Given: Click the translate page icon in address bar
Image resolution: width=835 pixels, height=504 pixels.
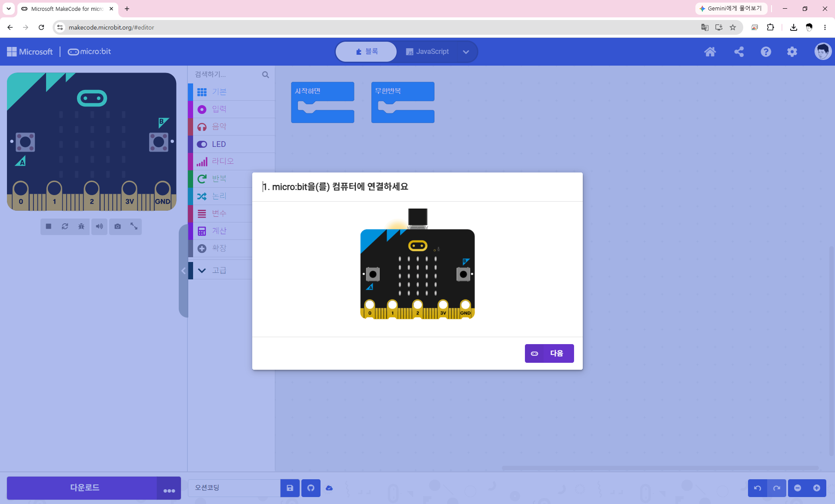Looking at the screenshot, I should tap(705, 27).
